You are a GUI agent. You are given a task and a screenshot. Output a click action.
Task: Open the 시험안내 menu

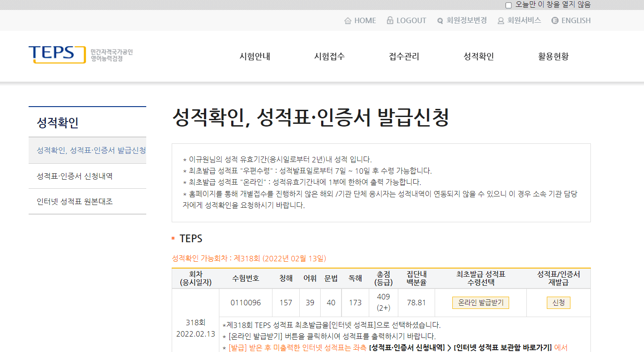(x=255, y=57)
